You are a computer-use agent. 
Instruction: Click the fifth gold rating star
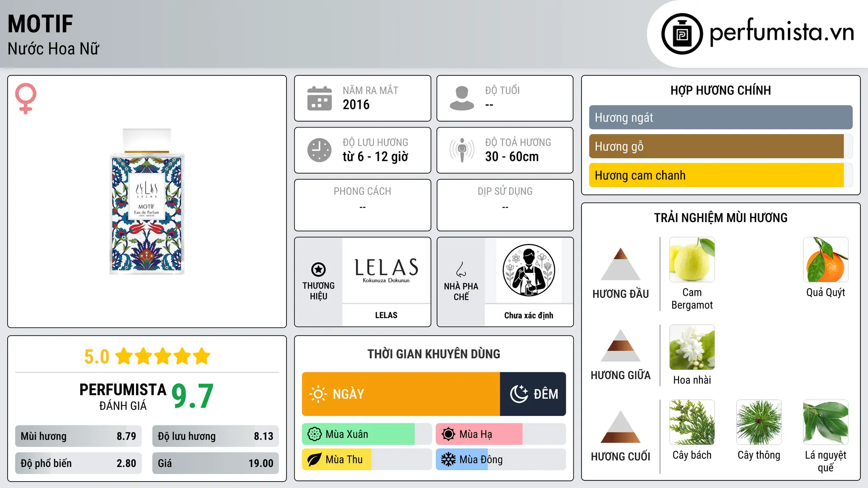point(202,356)
